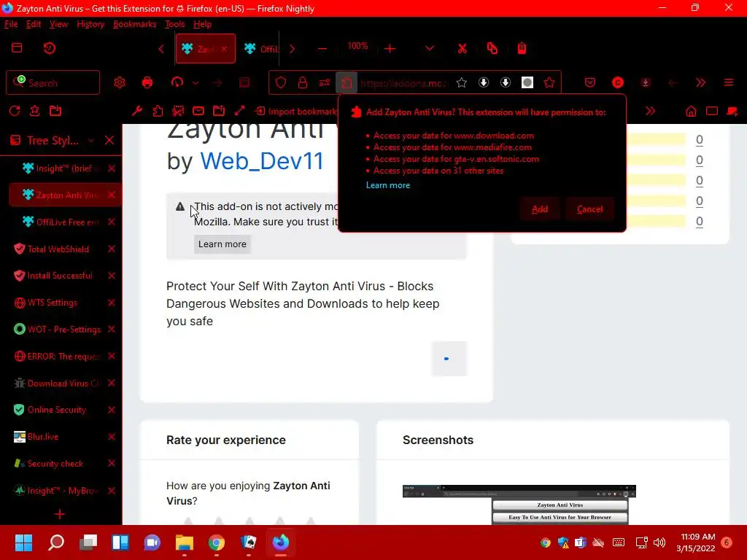
Task: Open the Help menu
Action: pyautogui.click(x=203, y=24)
